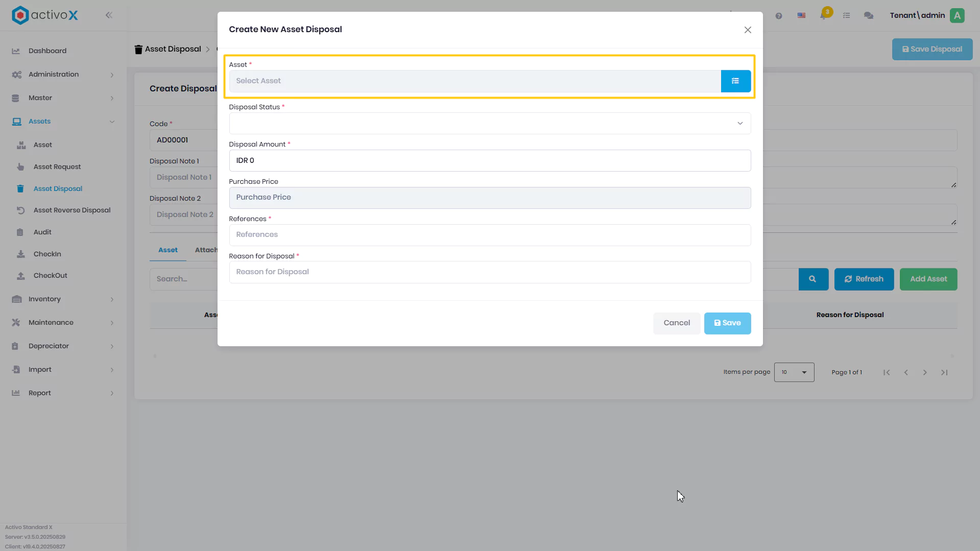Screen dimensions: 980x551
Task: Click the Audit clipboard icon
Action: [x=20, y=232]
